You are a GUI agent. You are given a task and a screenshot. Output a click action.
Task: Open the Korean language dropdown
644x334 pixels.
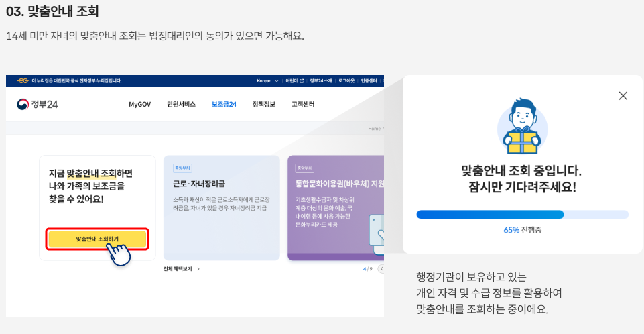268,81
